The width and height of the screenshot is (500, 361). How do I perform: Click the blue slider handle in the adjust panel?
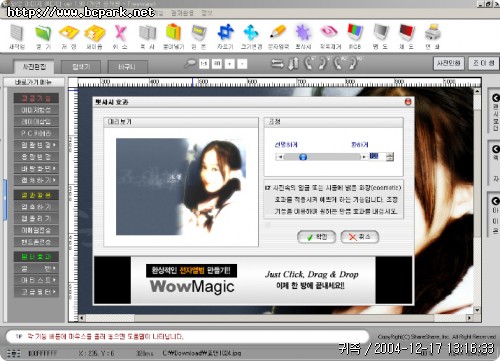click(x=303, y=157)
